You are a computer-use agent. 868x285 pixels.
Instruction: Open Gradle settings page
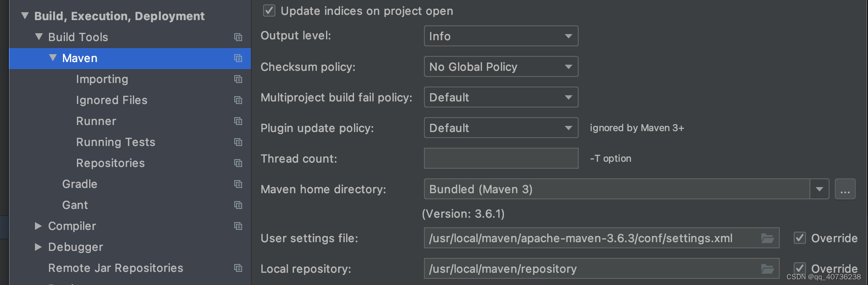point(80,184)
